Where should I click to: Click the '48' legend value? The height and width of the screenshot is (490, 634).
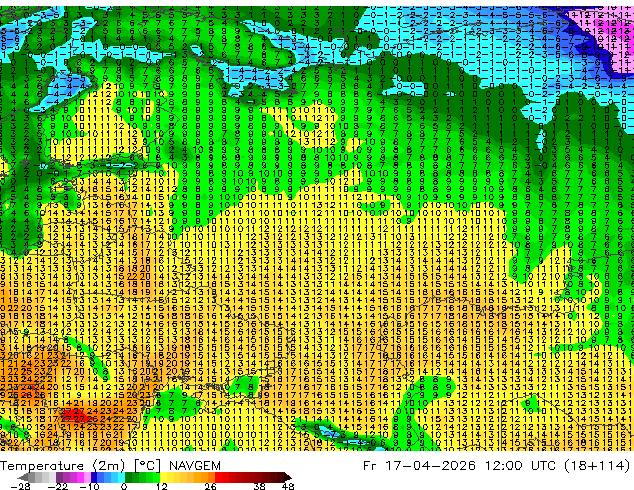287,486
